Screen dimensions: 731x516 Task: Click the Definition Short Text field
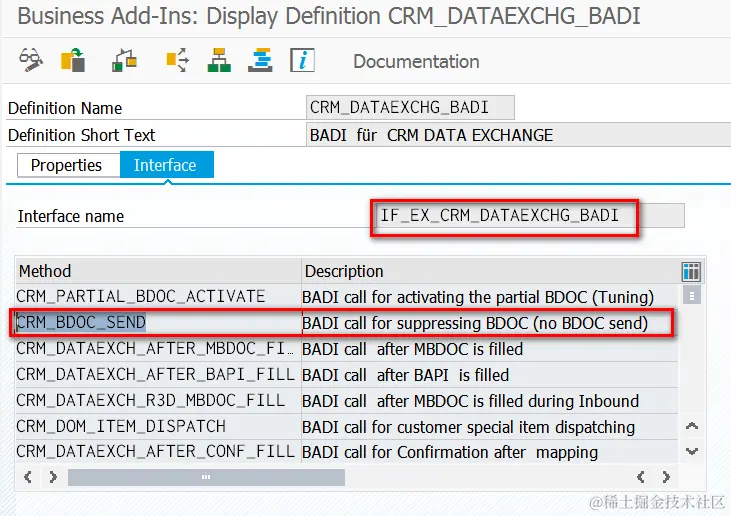(x=518, y=135)
